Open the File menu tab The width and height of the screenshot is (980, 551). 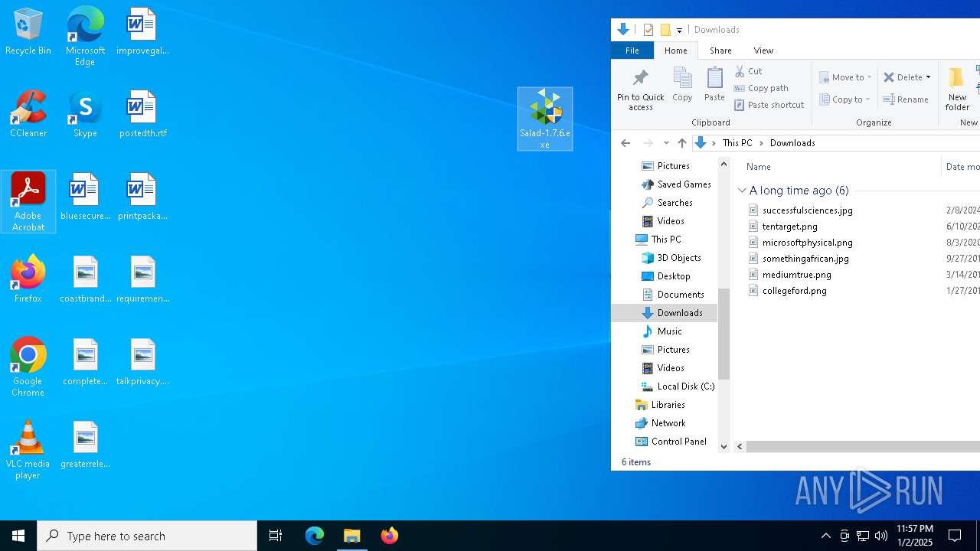pos(632,51)
